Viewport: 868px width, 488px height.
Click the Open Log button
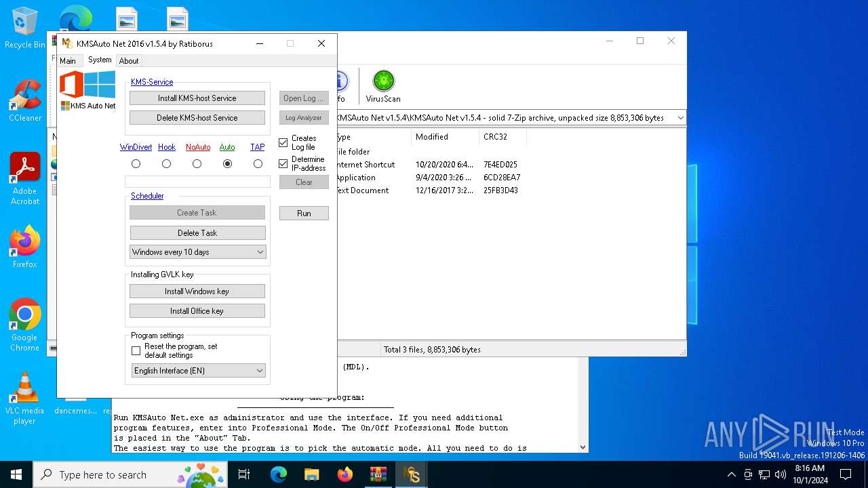click(x=304, y=98)
